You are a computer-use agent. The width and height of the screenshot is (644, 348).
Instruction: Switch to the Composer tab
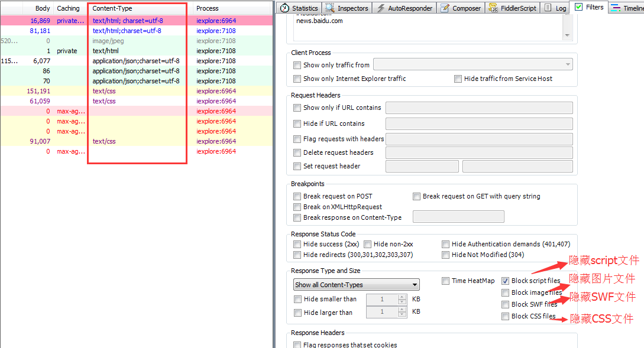(461, 8)
